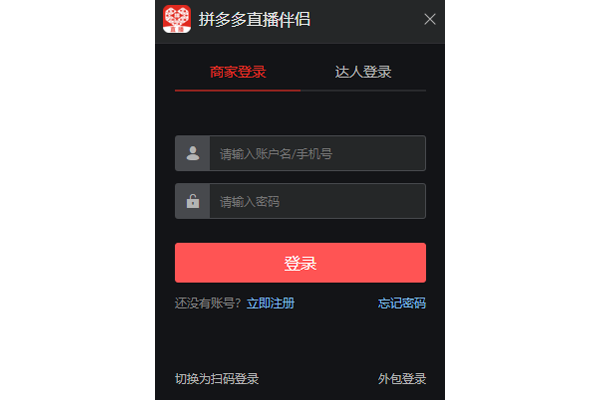Screen dimensions: 600x400
Task: Select 切换为扫码登录 to use QR login
Action: (x=217, y=379)
